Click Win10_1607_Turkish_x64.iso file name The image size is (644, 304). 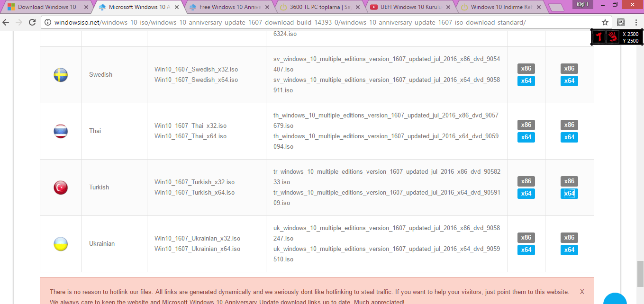195,193
